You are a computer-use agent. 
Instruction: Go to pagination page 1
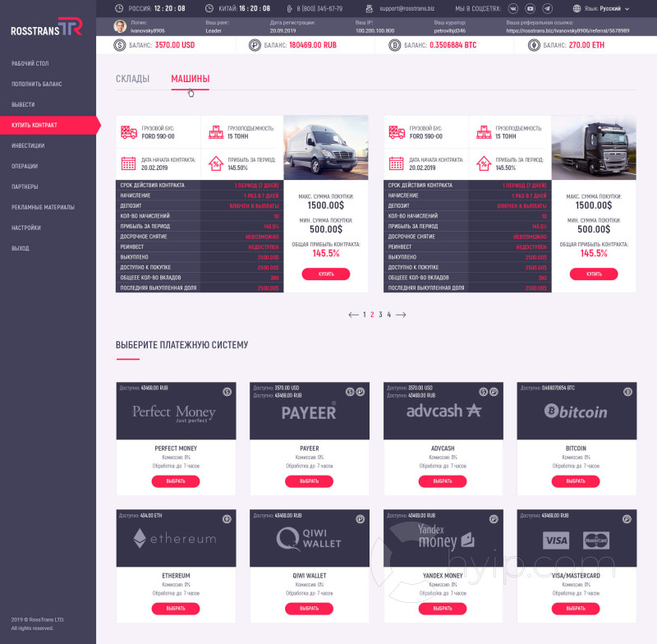pos(365,315)
